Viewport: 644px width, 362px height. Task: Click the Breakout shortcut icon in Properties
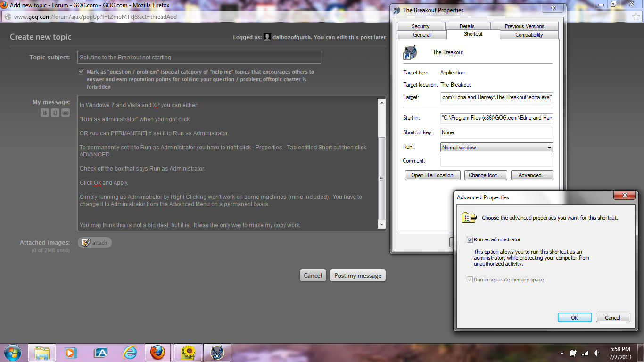tap(410, 52)
